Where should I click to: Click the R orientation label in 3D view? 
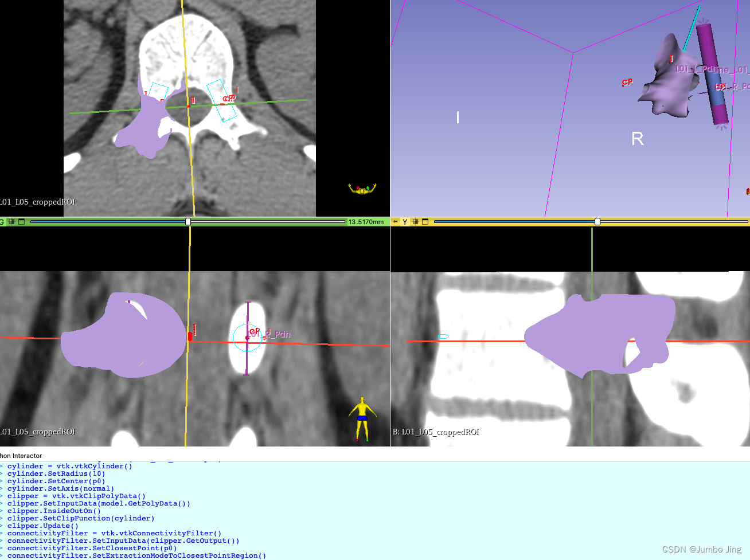tap(637, 139)
